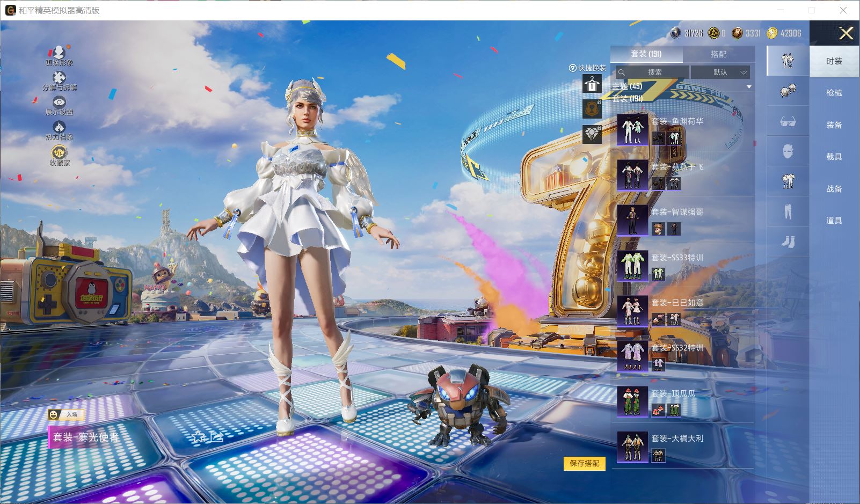860x504 pixels.
Task: Click the 快捷换装 help question mark icon
Action: [x=573, y=68]
